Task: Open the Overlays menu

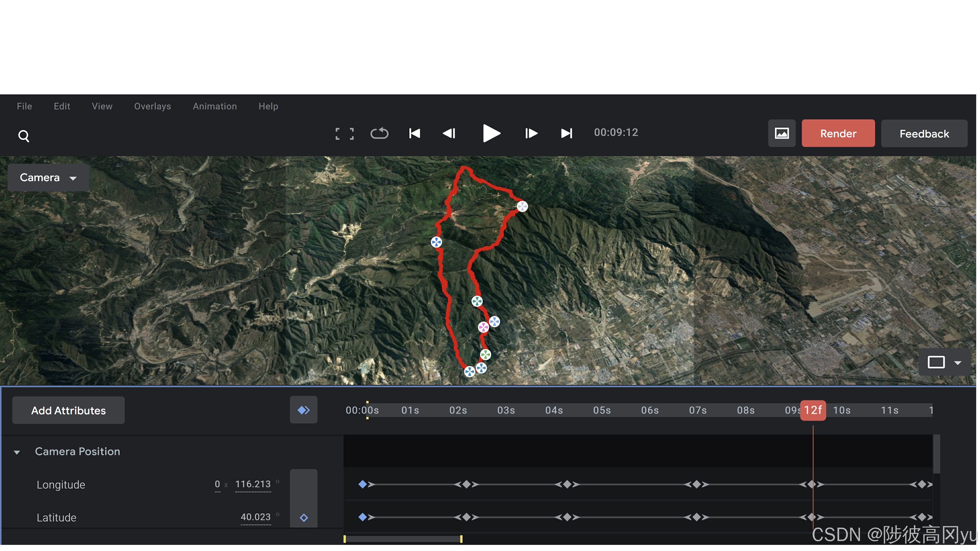Action: coord(153,106)
